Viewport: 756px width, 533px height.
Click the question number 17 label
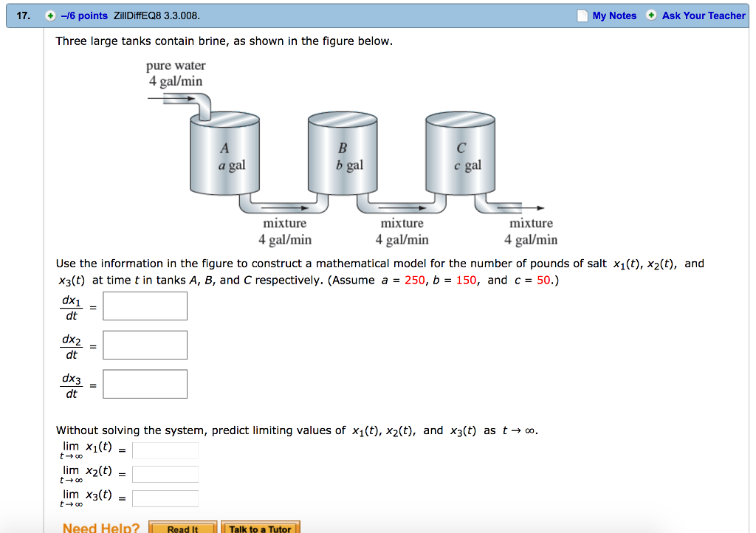(22, 15)
